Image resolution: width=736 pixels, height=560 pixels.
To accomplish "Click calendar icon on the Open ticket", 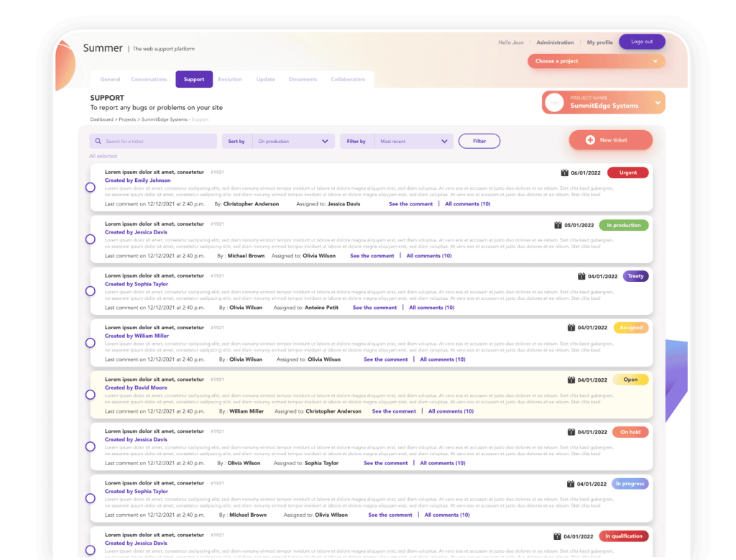I will 571,380.
